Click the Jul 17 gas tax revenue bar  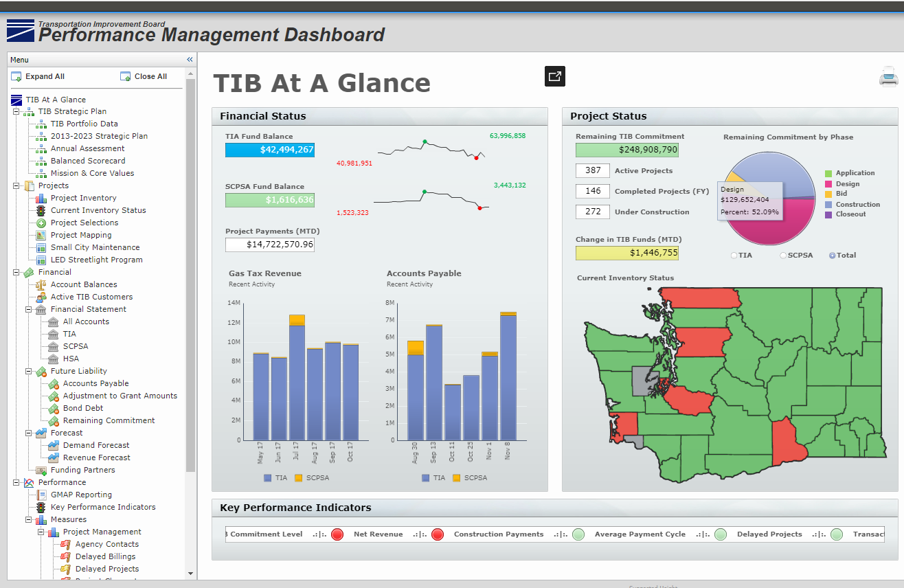click(x=297, y=378)
